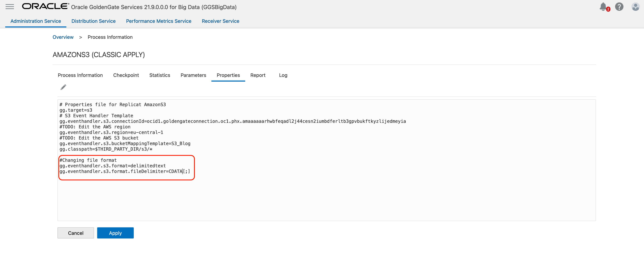Image resolution: width=644 pixels, height=255 pixels.
Task: Open the Receiver Service tab
Action: tap(220, 21)
